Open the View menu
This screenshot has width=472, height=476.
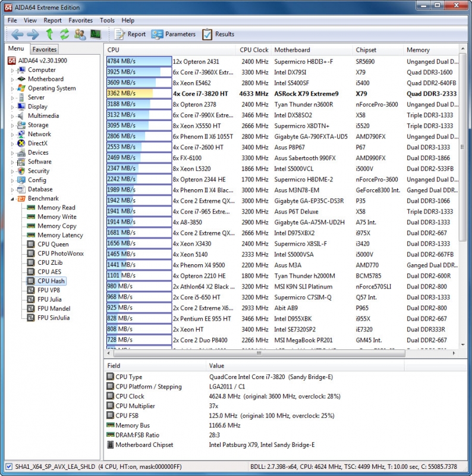tap(30, 20)
